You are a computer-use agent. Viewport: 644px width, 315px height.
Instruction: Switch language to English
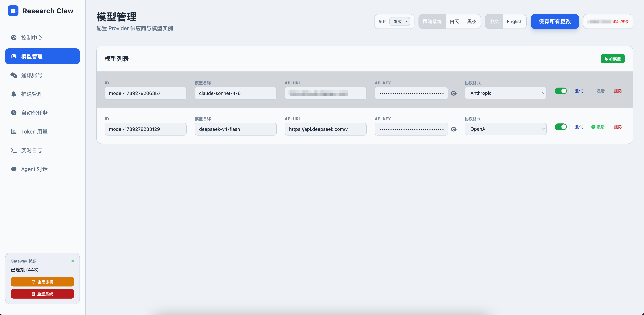514,21
